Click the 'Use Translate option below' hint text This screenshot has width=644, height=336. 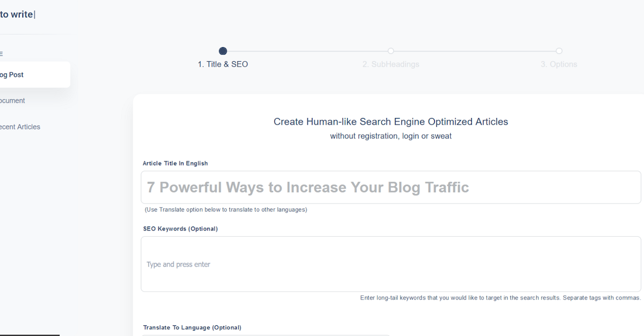[x=226, y=209]
